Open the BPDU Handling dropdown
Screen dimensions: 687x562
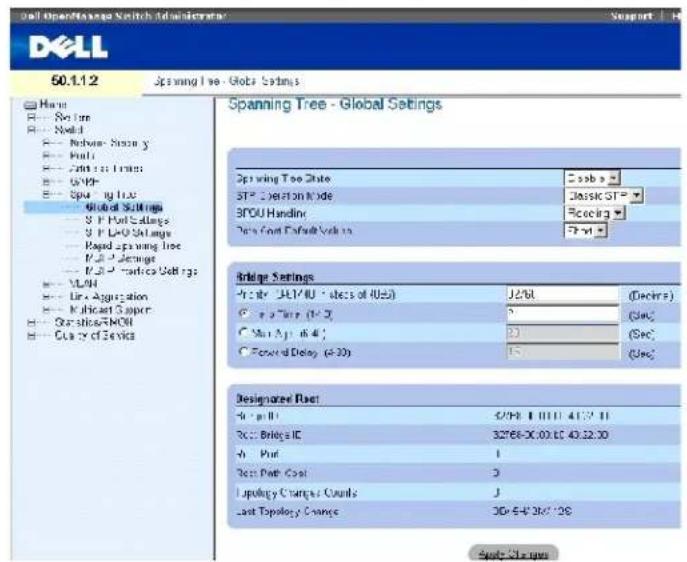tap(595, 213)
